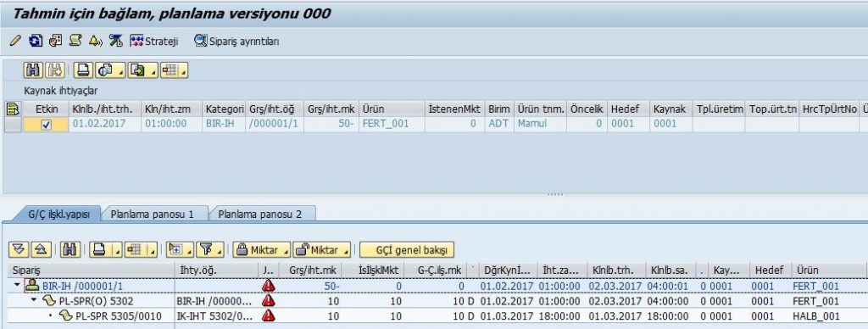Image resolution: width=868 pixels, height=329 pixels.
Task: Click the print icon above Kaynak ihtiyaçlar
Action: (83, 70)
